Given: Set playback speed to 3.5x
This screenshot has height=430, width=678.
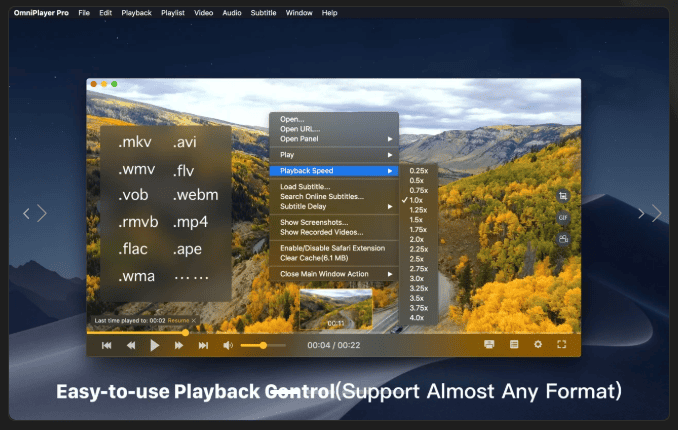Looking at the screenshot, I should pos(418,298).
